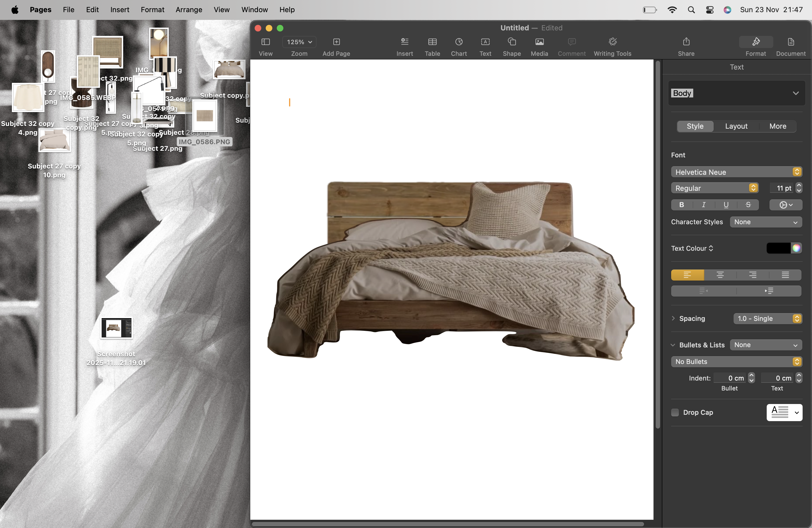Screen dimensions: 812x528
Task: Click the increase indent button
Action: click(x=769, y=291)
